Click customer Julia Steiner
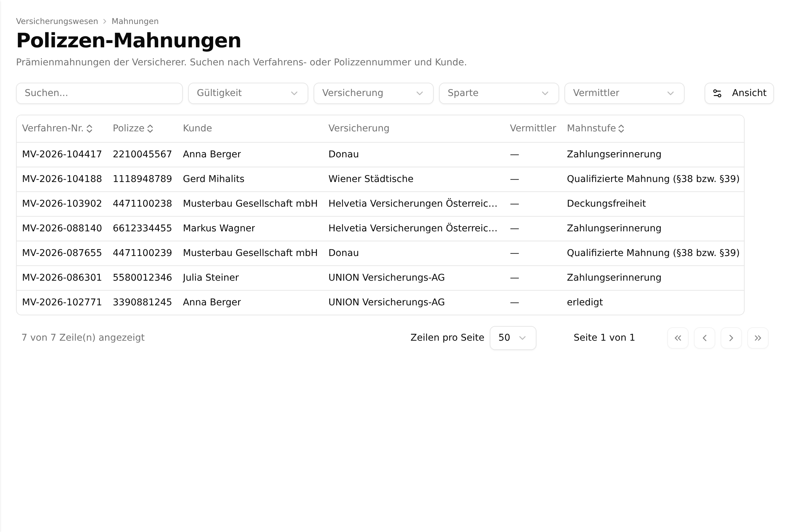Viewport: 790px width, 532px height. 211,278
